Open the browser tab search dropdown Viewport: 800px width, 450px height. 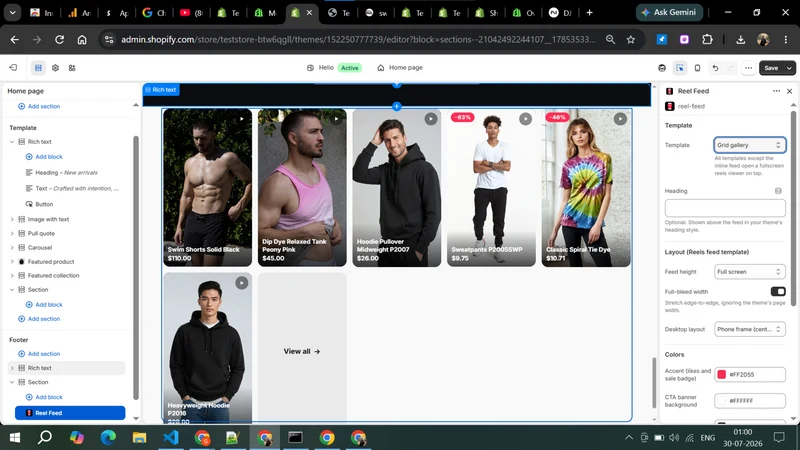12,12
